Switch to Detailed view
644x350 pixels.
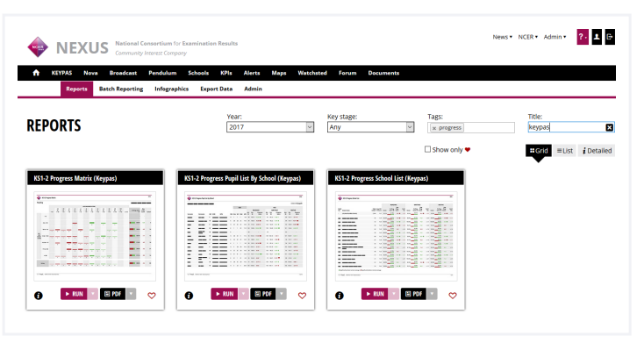click(597, 151)
